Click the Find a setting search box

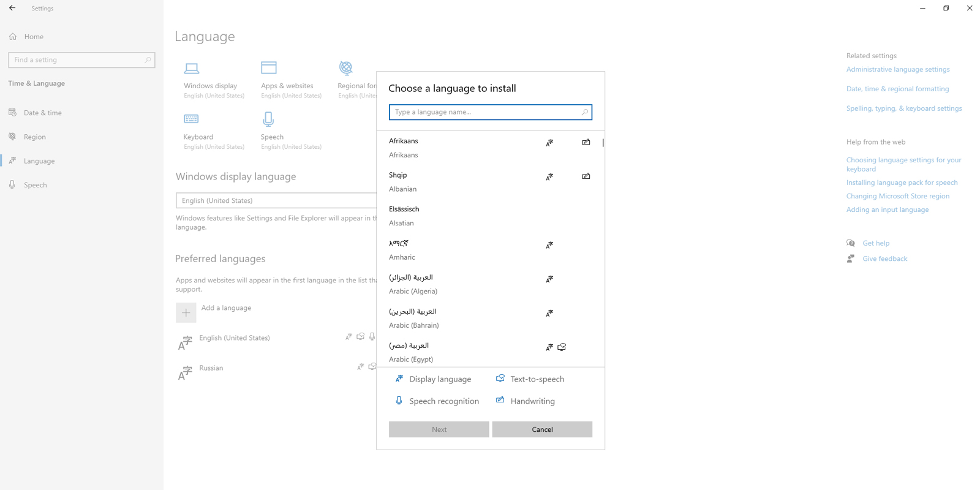81,60
